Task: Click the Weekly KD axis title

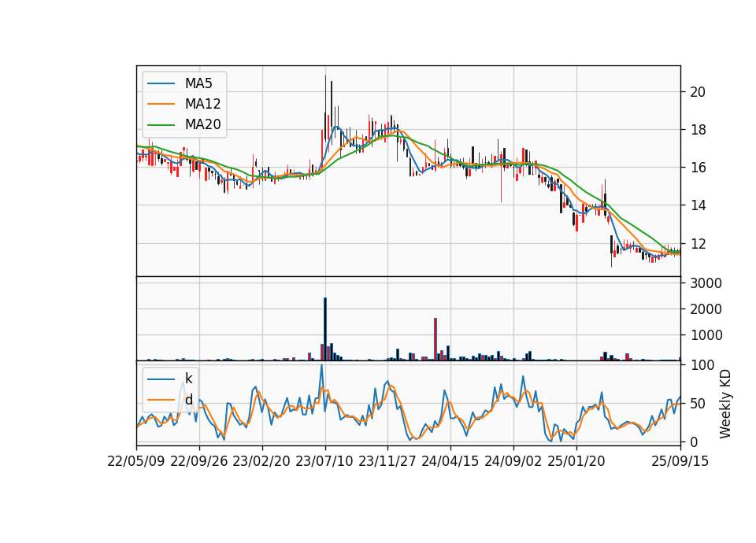Action: tap(725, 404)
